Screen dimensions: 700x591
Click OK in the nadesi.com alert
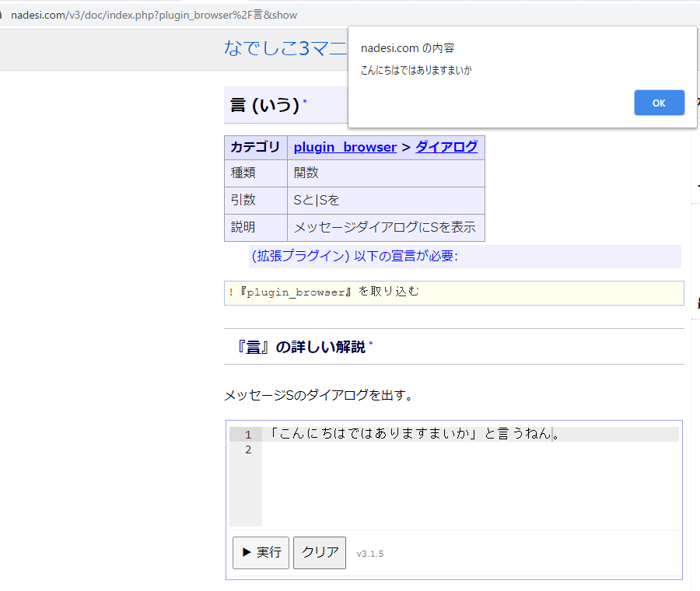pyautogui.click(x=659, y=103)
